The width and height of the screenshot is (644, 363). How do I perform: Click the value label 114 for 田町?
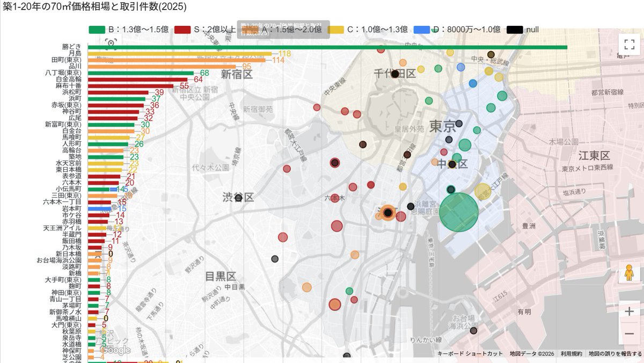coord(278,60)
